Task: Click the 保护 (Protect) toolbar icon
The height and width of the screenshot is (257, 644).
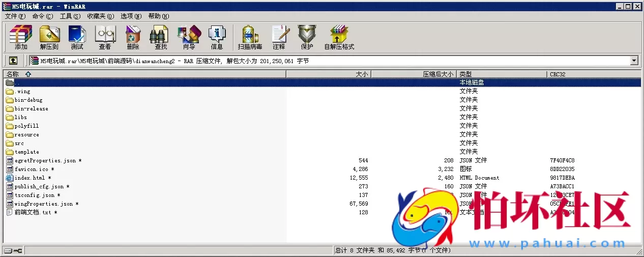Action: click(307, 37)
